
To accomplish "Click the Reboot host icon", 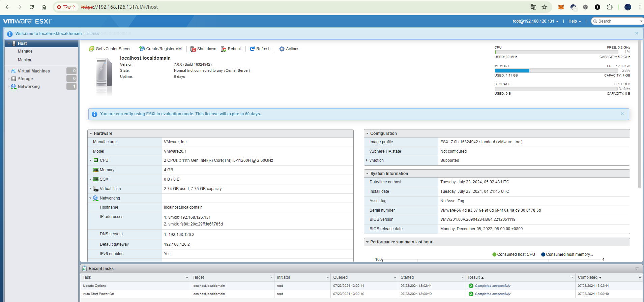I will (x=224, y=49).
